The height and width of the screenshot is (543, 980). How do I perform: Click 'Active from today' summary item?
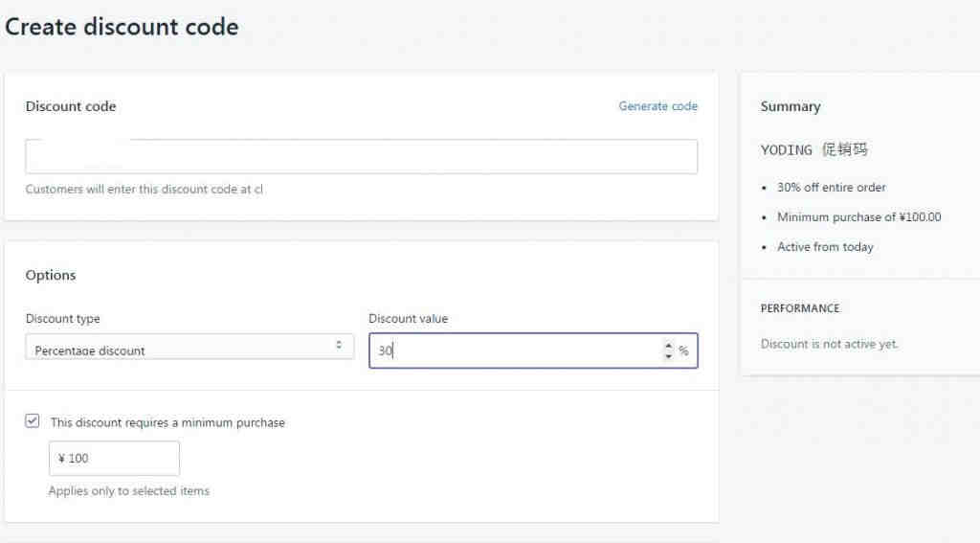point(825,247)
